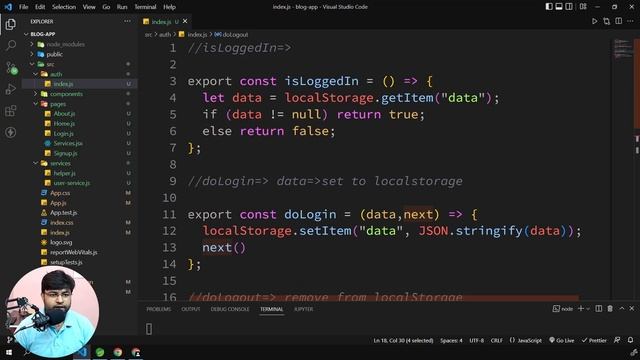This screenshot has width=640, height=360.
Task: Open the Help menu
Action: (x=169, y=7)
